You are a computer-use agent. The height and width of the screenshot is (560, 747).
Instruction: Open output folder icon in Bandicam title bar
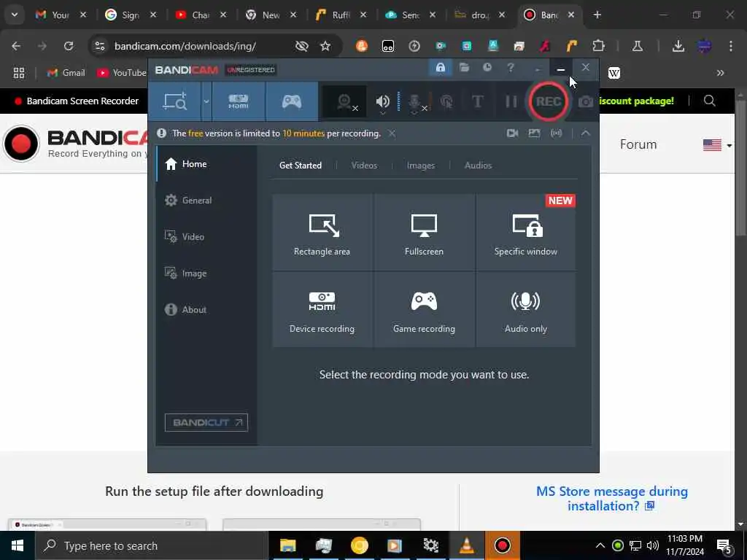(464, 68)
